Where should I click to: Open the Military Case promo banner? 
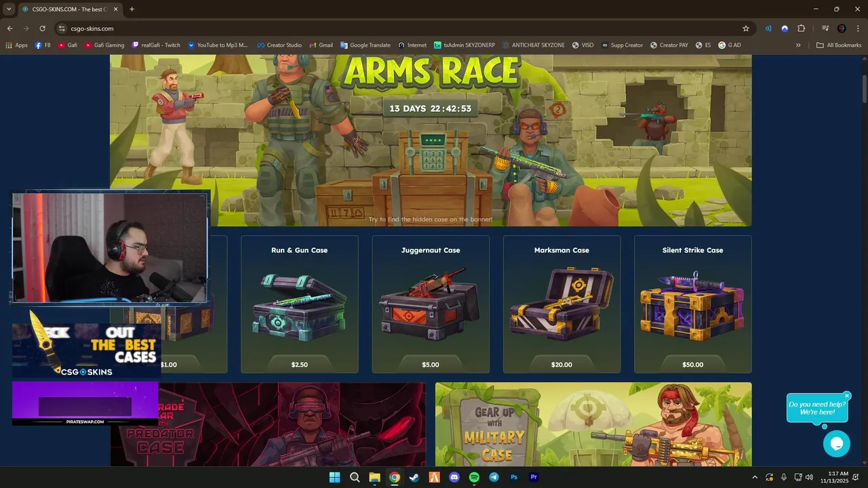(593, 424)
